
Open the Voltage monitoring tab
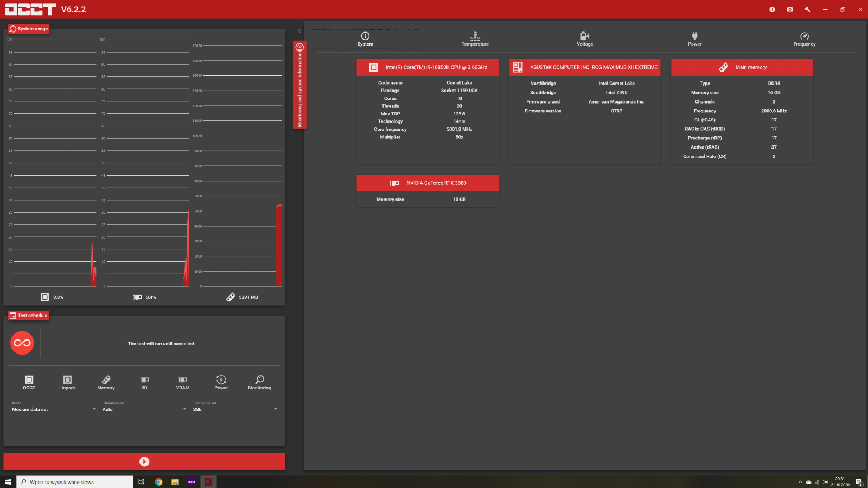pos(585,39)
